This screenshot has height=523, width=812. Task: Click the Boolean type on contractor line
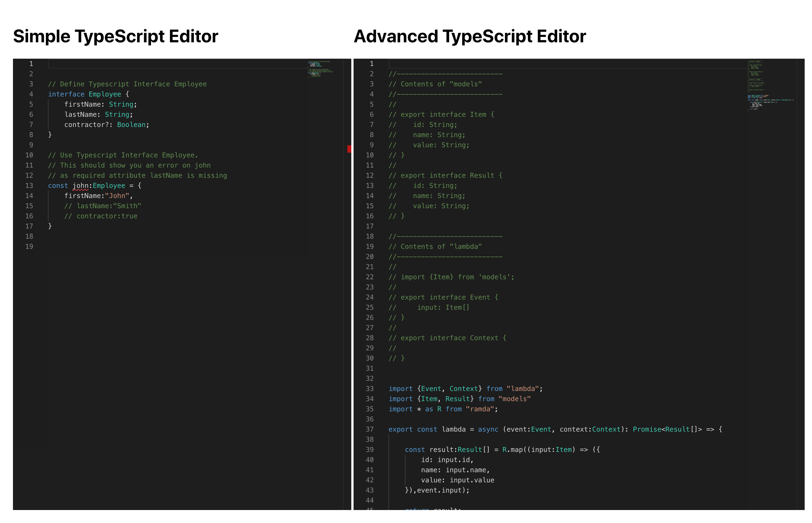point(131,125)
